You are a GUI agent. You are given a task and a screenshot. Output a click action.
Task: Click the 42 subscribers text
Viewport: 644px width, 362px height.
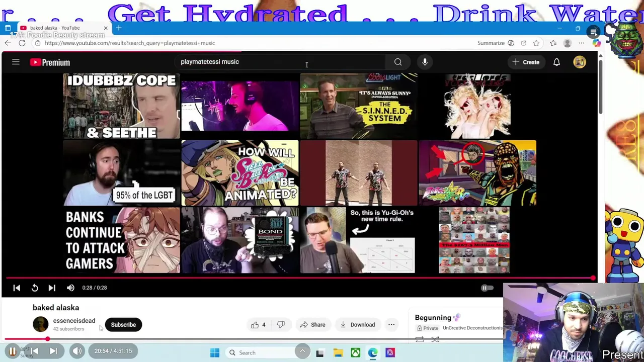(x=68, y=329)
